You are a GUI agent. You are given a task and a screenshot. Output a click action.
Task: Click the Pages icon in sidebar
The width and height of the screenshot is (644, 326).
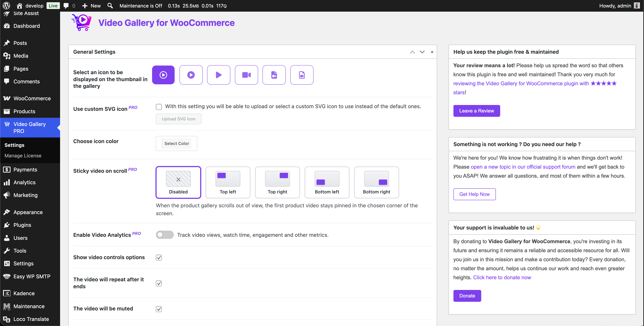[7, 69]
